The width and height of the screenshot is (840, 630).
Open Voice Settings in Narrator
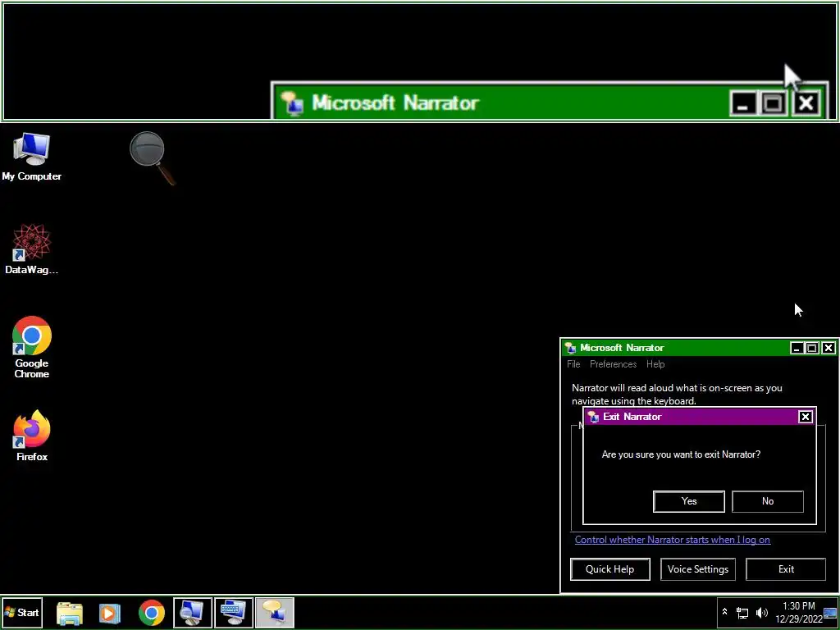(x=698, y=569)
